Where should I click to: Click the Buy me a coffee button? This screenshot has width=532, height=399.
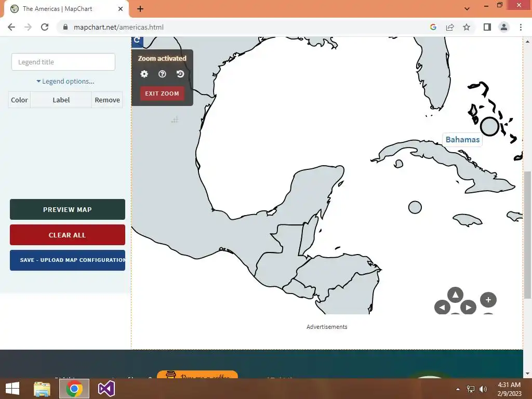click(197, 375)
